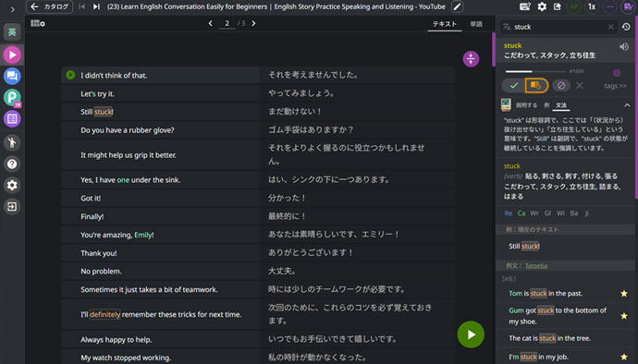Play pronunciation of stuck
This screenshot has height=364, width=638.
coord(624,47)
